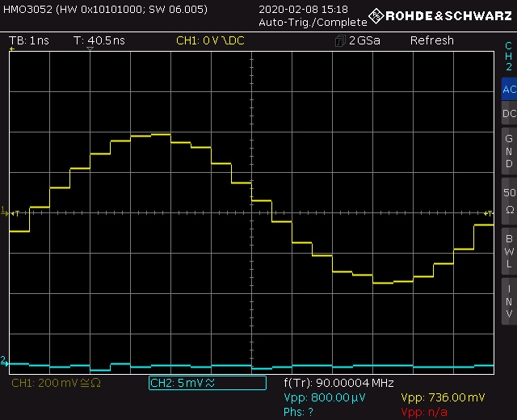517x420 pixels.
Task: Enable the 50 Ω input termination
Action: pyautogui.click(x=508, y=200)
